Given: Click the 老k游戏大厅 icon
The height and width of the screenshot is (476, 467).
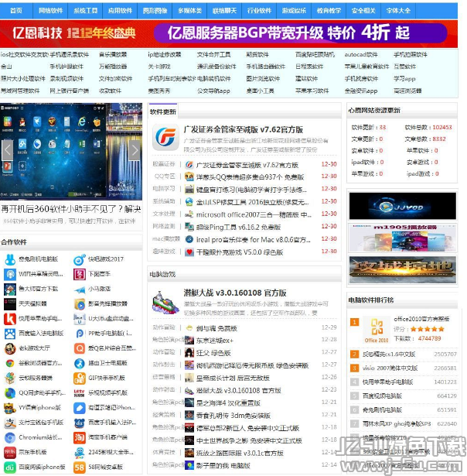Looking at the screenshot, I should [x=10, y=348].
